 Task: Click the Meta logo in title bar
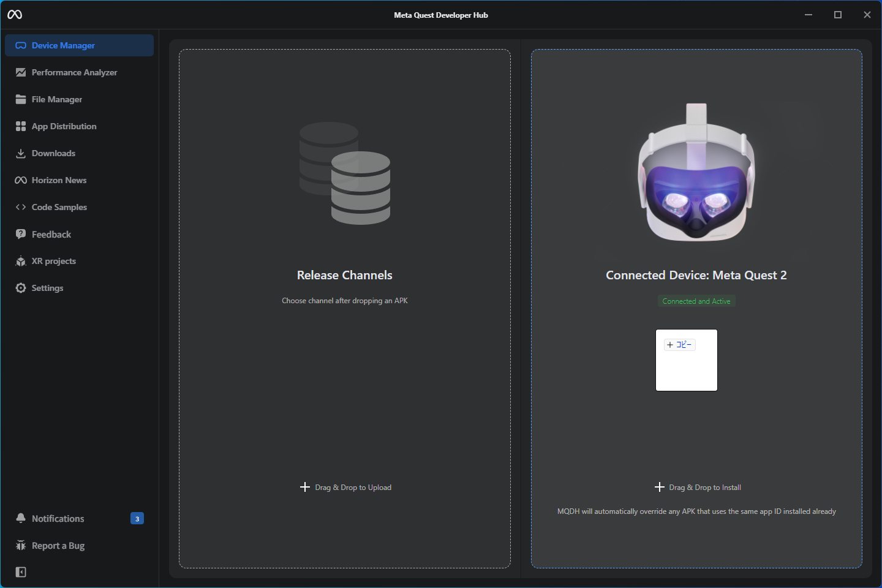pyautogui.click(x=15, y=15)
